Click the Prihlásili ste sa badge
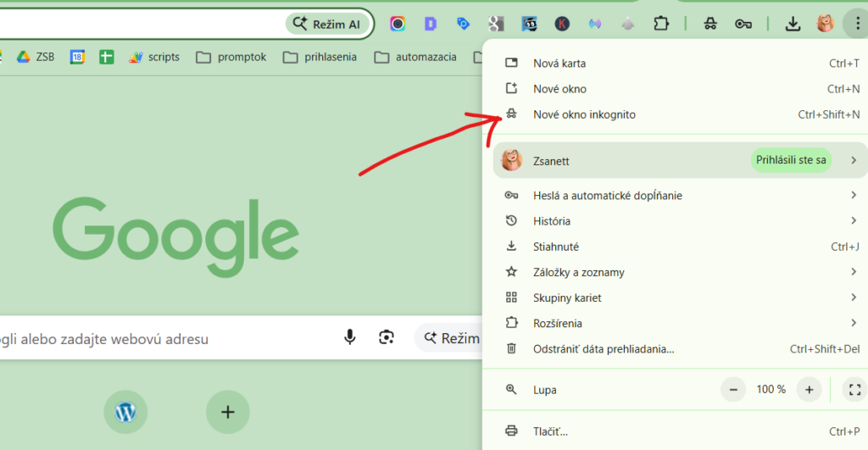Viewport: 868px width, 450px height. click(791, 160)
